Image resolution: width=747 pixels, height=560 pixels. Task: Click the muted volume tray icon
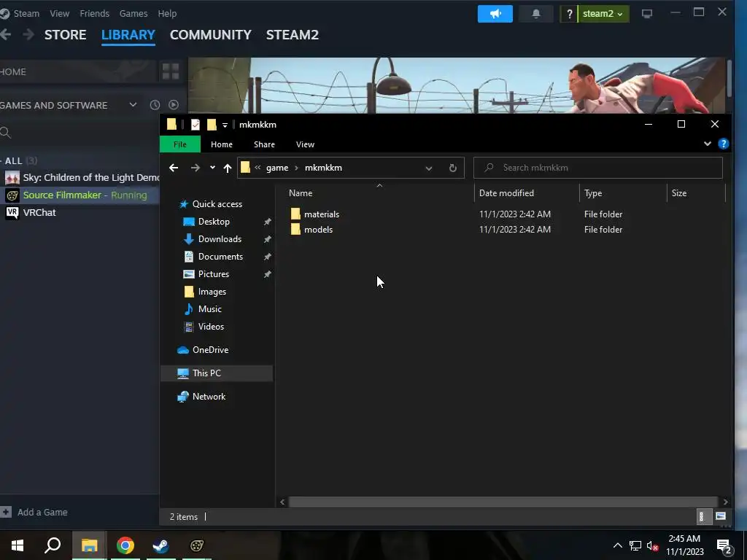tap(652, 545)
